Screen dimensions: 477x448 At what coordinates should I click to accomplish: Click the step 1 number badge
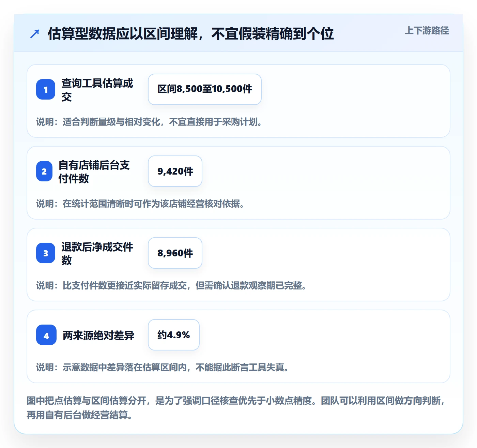[x=46, y=89]
